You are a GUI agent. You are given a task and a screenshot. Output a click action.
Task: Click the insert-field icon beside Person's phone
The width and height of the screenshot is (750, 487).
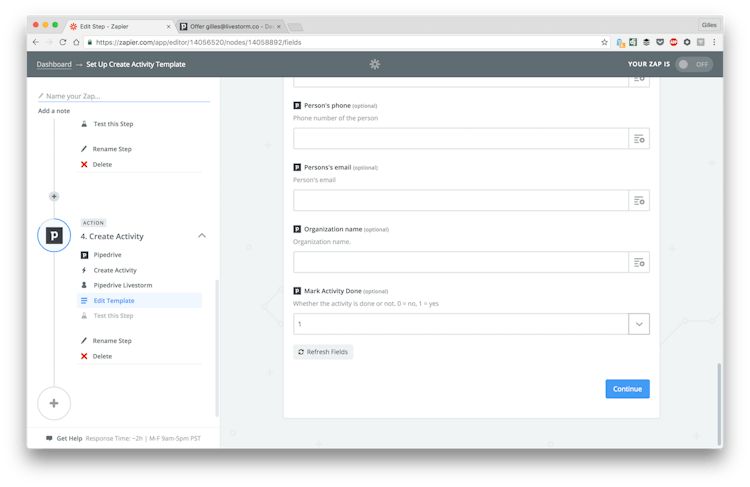tap(638, 139)
